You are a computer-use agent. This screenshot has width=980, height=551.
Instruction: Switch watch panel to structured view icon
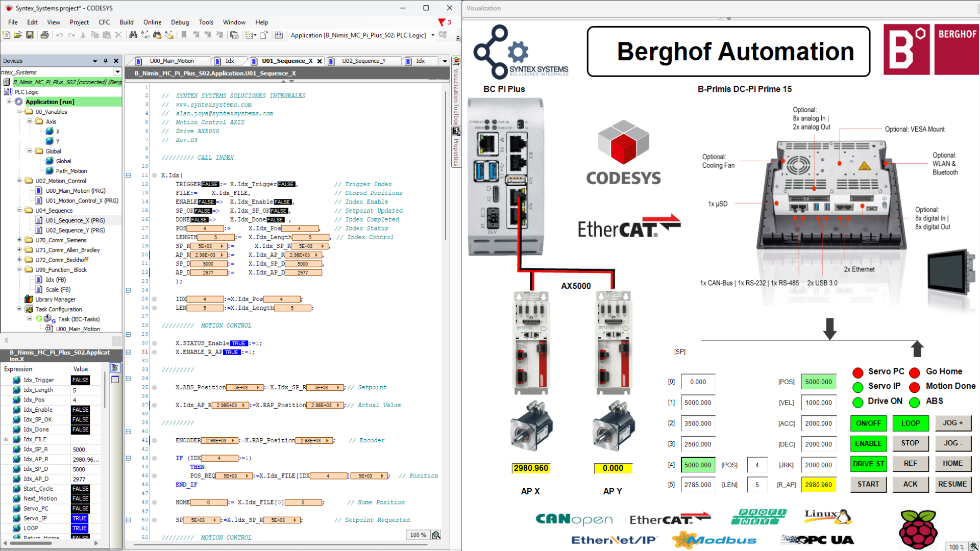click(x=115, y=368)
